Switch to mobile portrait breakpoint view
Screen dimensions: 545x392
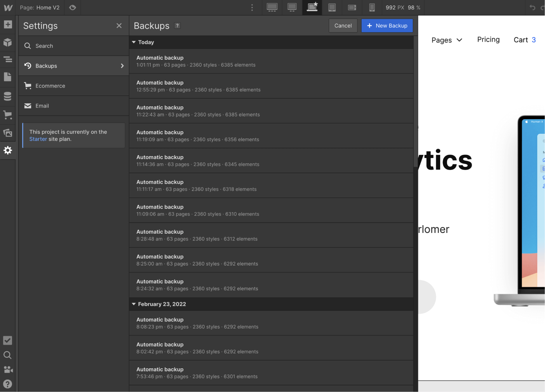tap(372, 7)
